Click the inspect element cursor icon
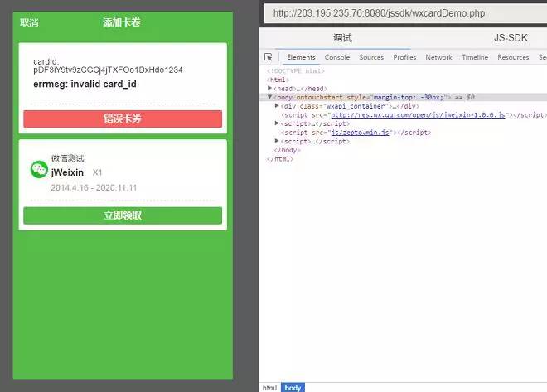 tap(269, 57)
